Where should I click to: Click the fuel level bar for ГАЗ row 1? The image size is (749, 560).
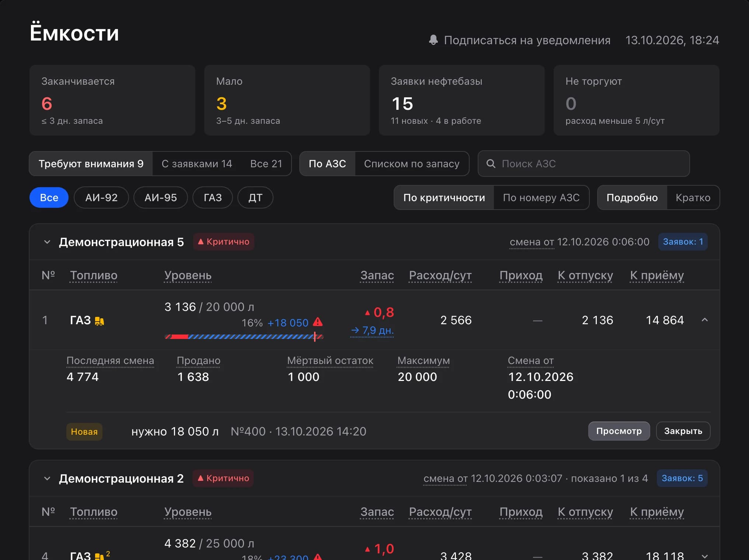coord(244,336)
